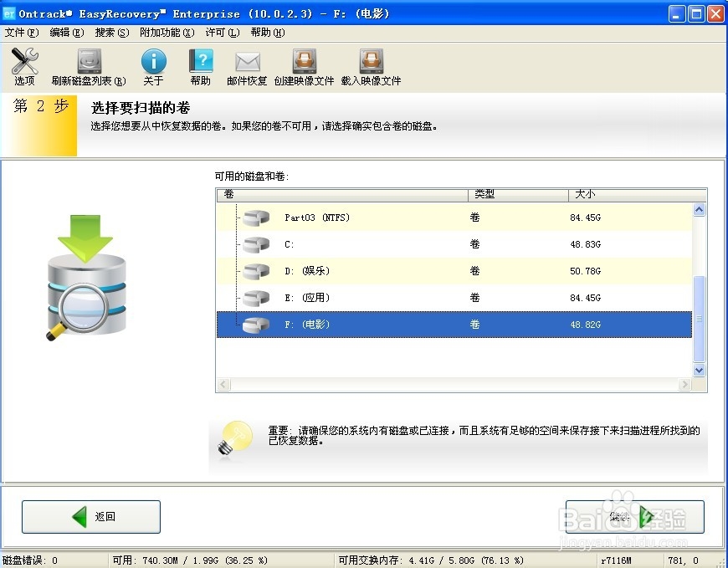
Task: Click the 载入映像文件 load image file icon
Action: pyautogui.click(x=371, y=61)
